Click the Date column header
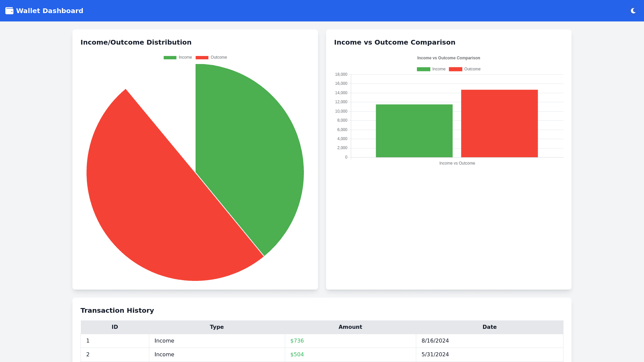The image size is (644, 362). coord(489,327)
